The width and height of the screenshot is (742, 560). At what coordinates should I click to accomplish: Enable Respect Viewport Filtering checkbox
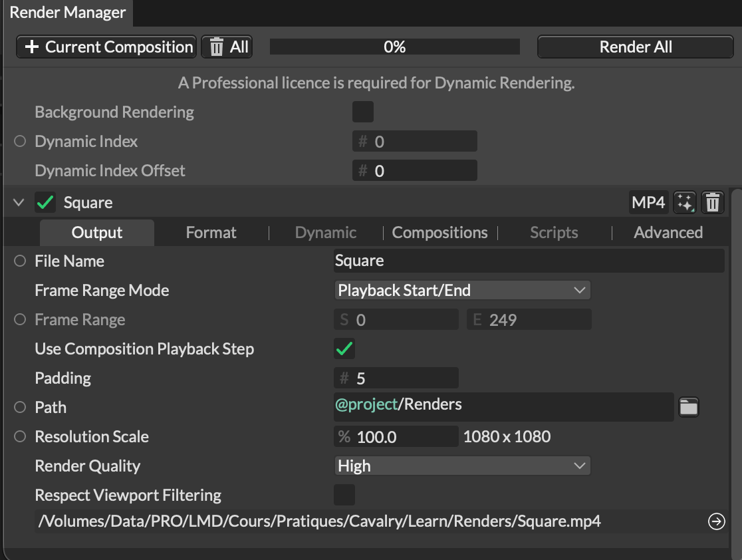[x=344, y=495]
